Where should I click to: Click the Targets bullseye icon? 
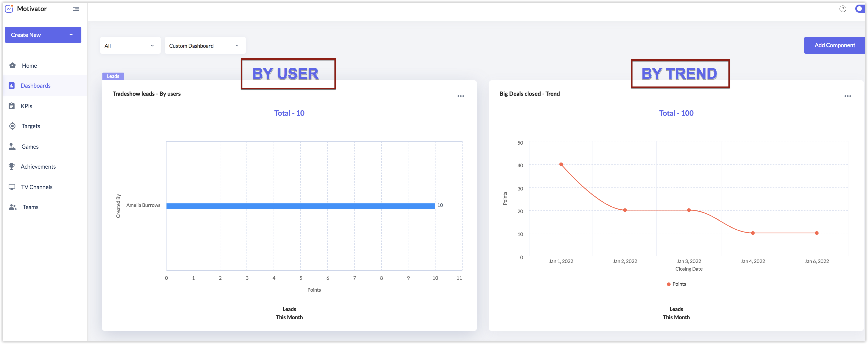[12, 126]
